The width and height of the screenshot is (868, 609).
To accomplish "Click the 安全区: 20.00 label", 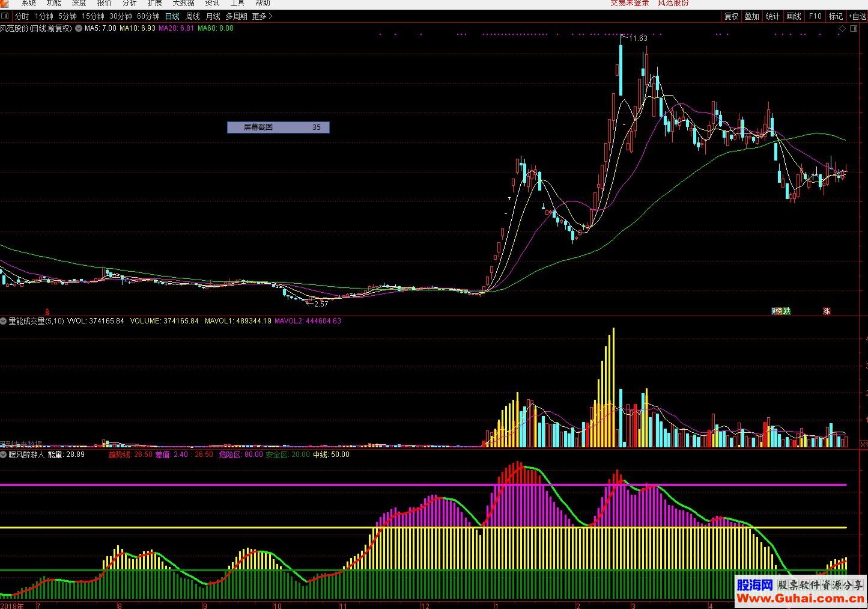I will (x=288, y=454).
